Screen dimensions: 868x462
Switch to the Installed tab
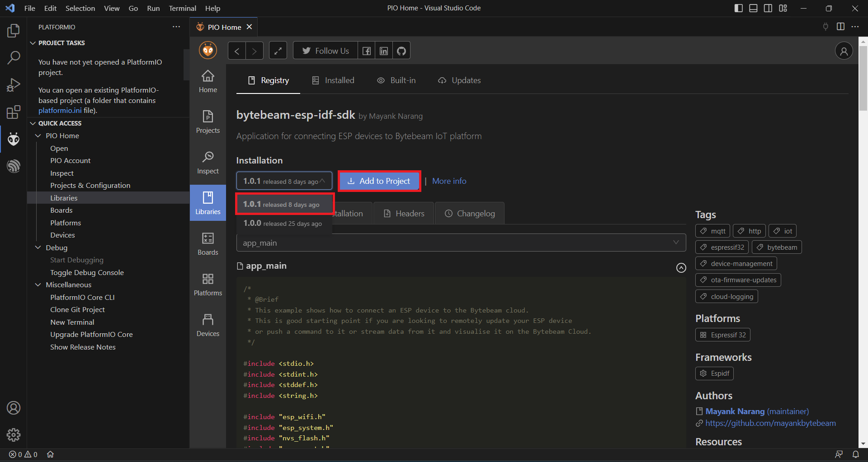point(333,80)
